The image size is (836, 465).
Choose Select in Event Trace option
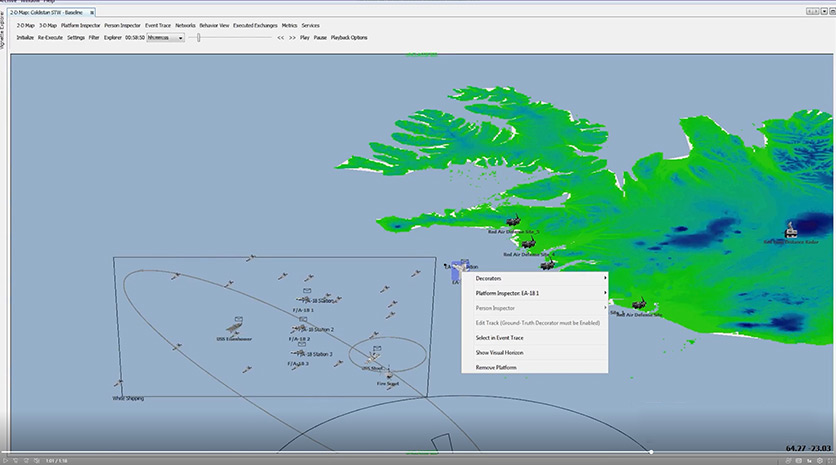pos(501,338)
